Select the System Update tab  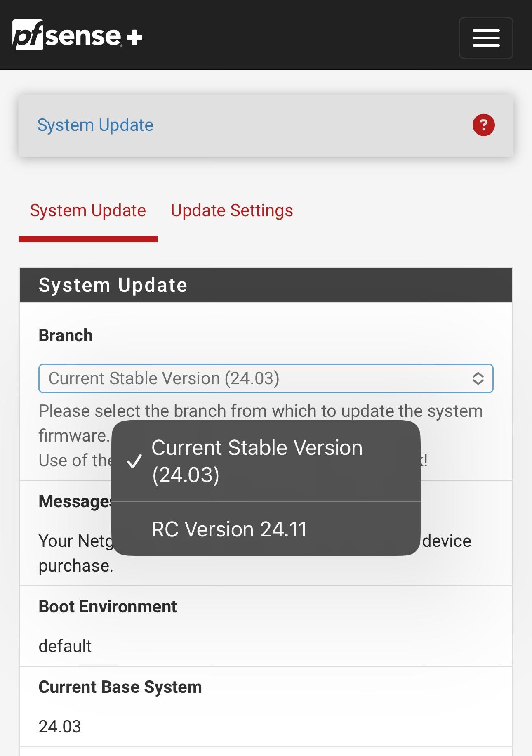pos(88,210)
